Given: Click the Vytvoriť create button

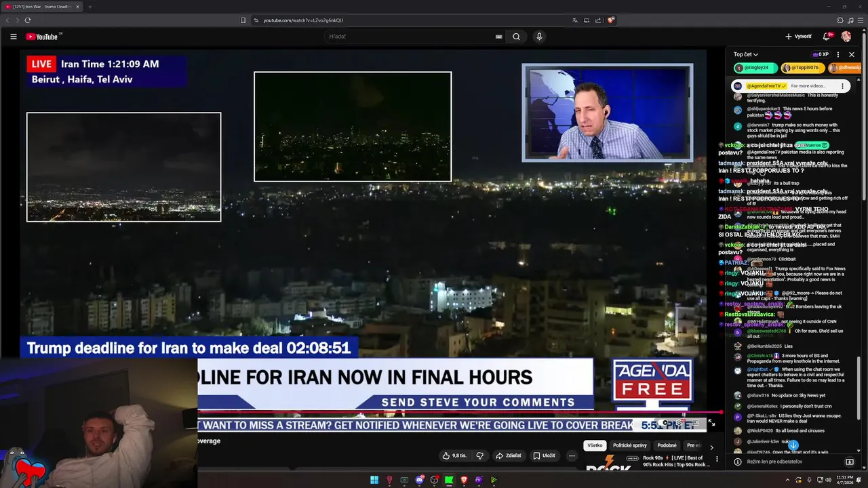Looking at the screenshot, I should point(798,37).
